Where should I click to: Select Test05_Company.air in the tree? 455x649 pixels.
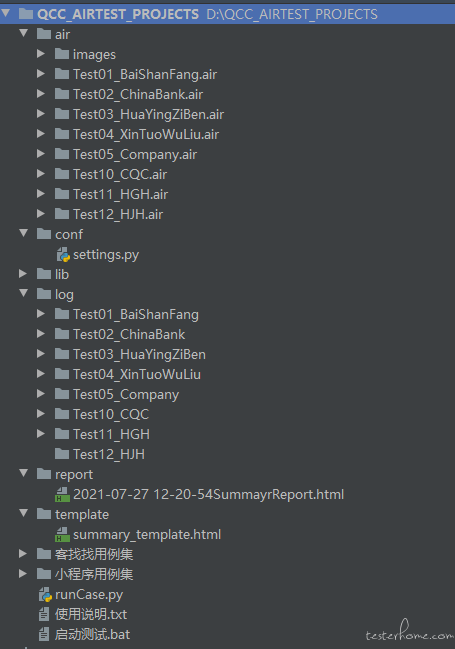coord(135,154)
